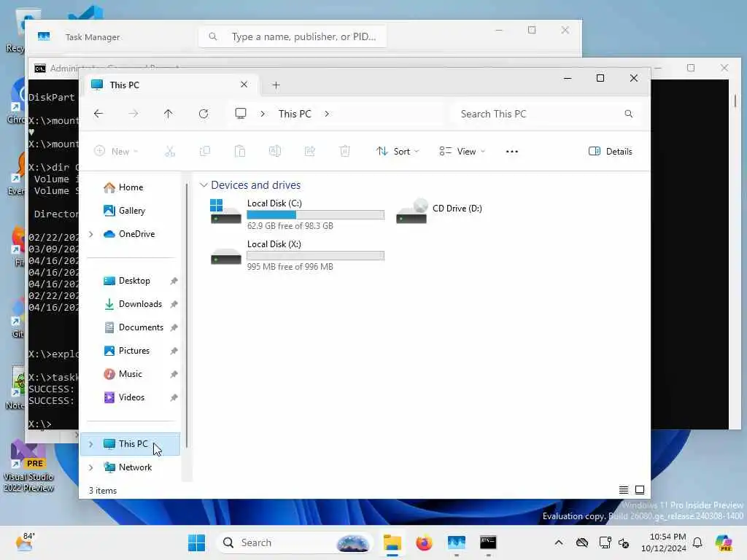
Task: Click the Share icon in toolbar
Action: click(x=309, y=152)
